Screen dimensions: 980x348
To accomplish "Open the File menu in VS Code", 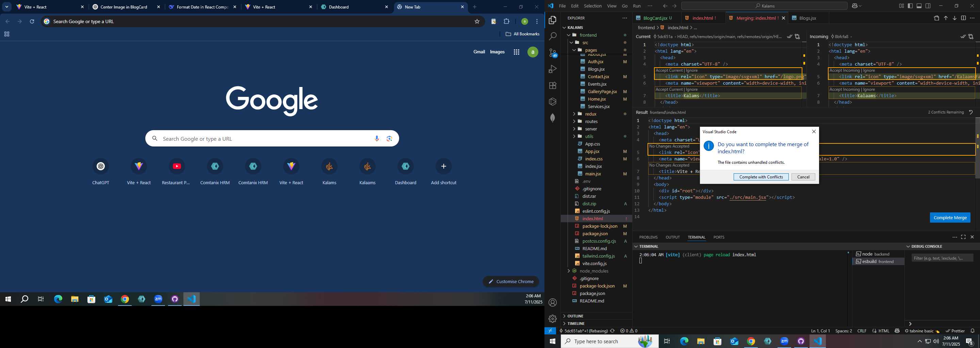I will (562, 6).
